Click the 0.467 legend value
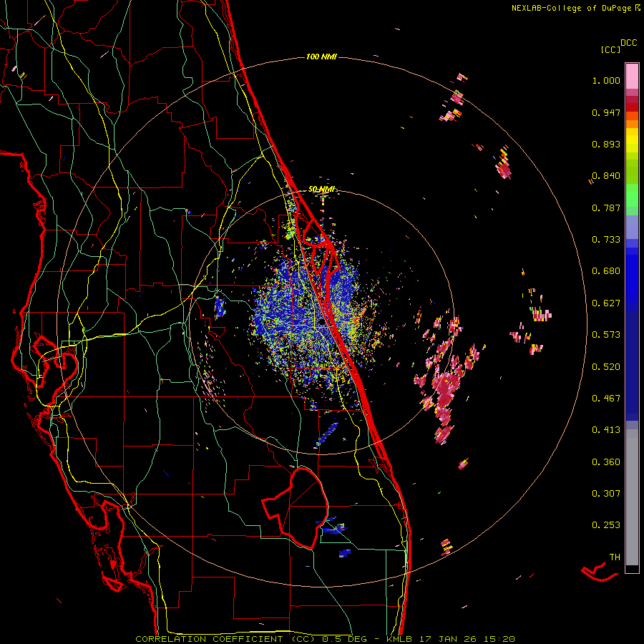This screenshot has width=644, height=644. [606, 399]
